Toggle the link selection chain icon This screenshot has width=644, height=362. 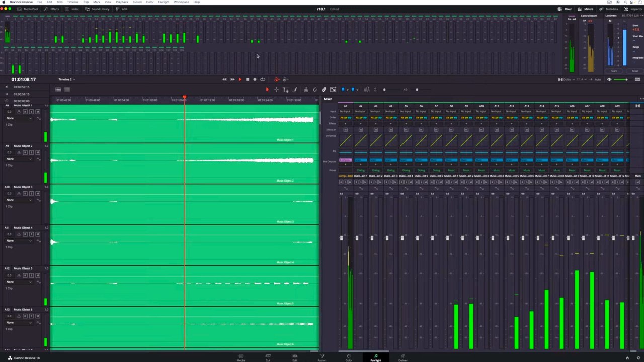coord(324,89)
